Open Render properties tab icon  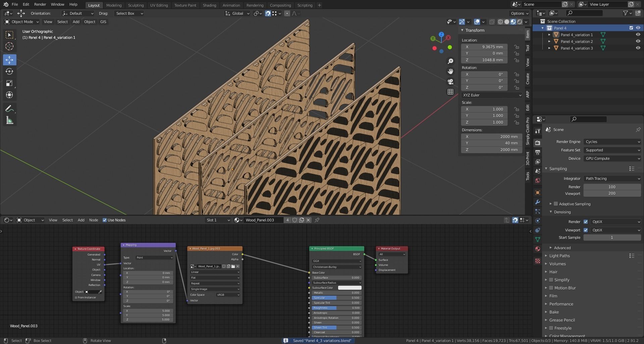[x=538, y=143]
